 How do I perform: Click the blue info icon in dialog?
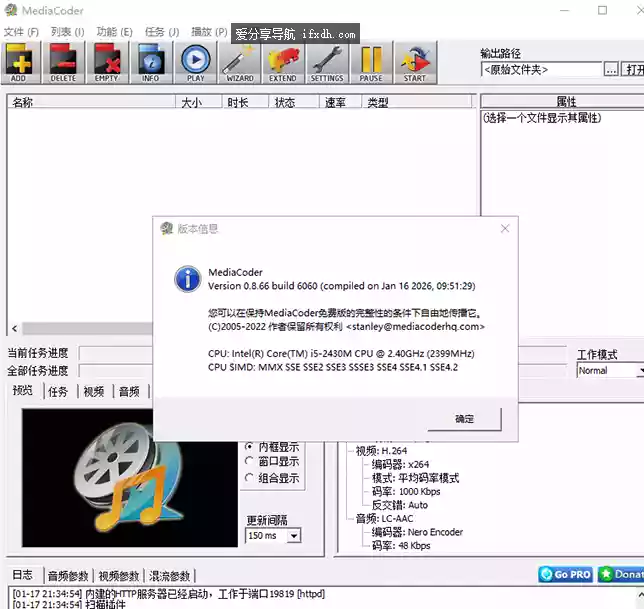pos(188,279)
